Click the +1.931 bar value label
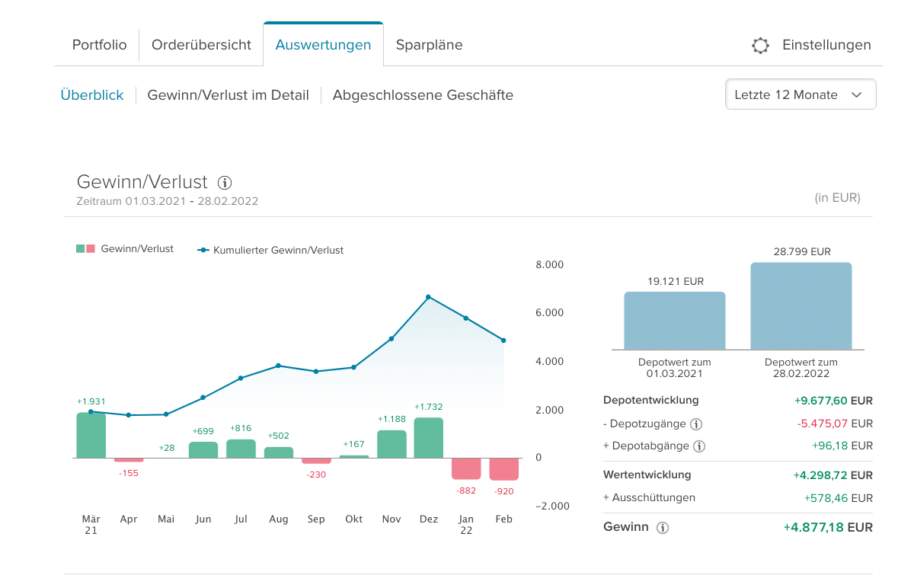 [x=91, y=401]
